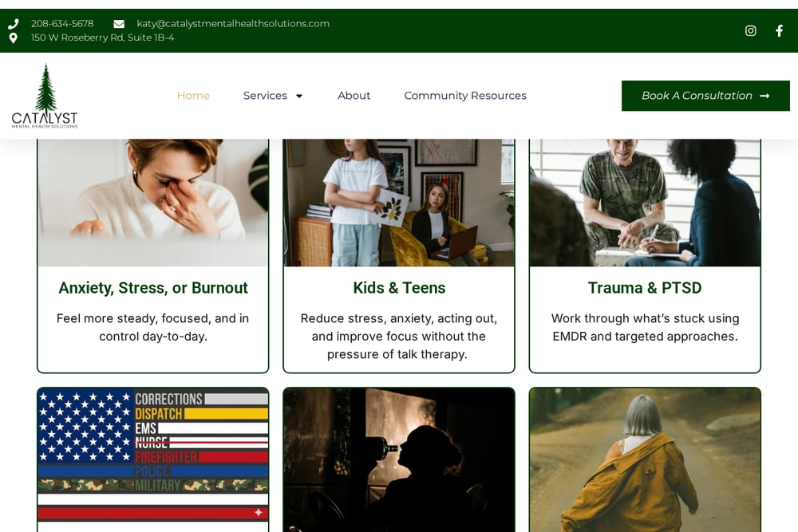This screenshot has height=532, width=798.
Task: Go to the Home menu item
Action: tap(193, 96)
